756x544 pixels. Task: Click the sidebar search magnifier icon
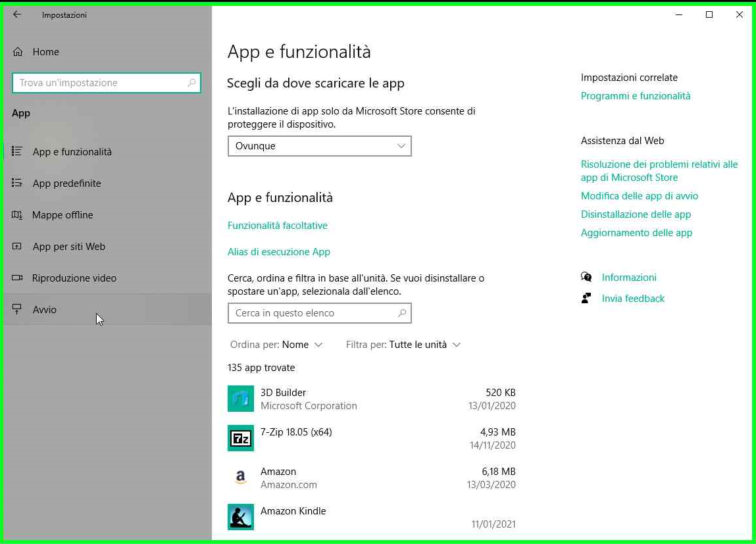click(191, 83)
